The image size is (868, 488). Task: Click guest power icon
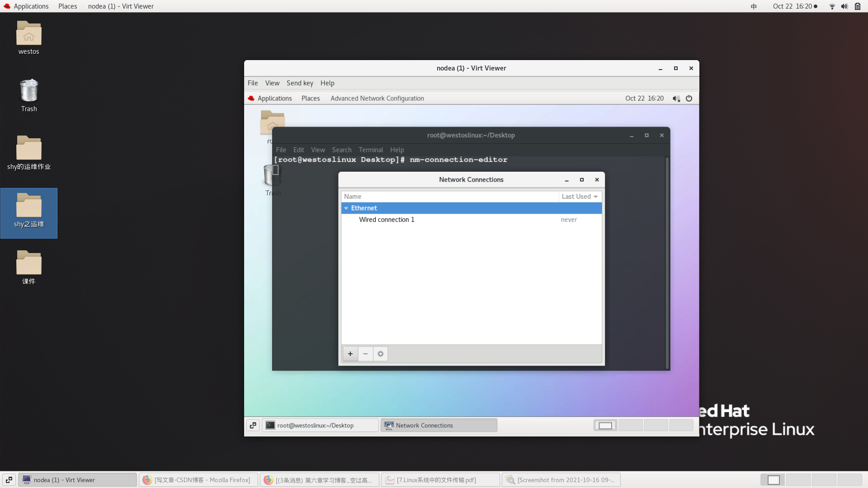point(689,99)
